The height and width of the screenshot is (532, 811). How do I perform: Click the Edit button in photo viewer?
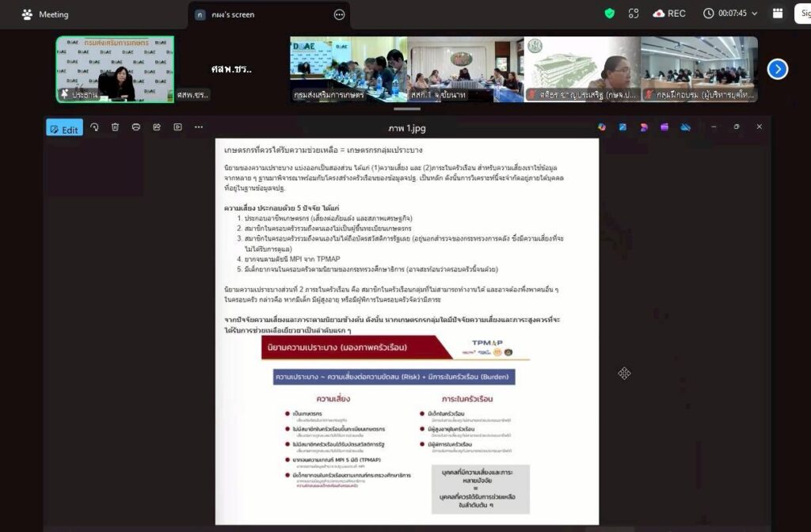[x=64, y=128]
